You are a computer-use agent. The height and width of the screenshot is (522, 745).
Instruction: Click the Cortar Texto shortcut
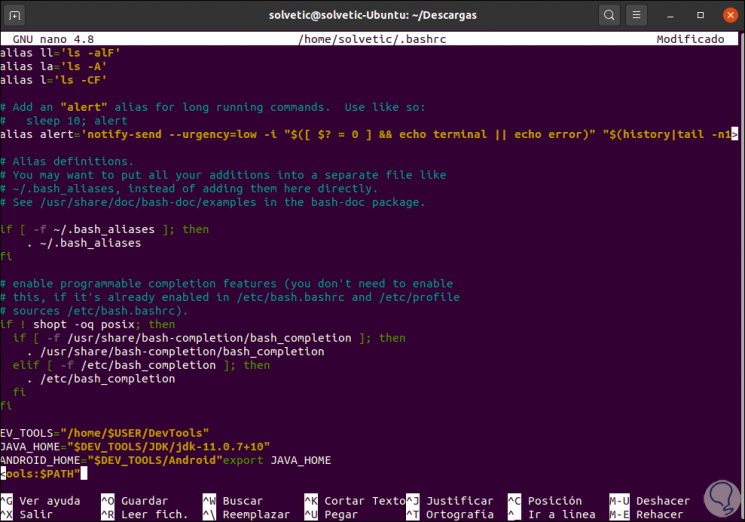pos(354,501)
